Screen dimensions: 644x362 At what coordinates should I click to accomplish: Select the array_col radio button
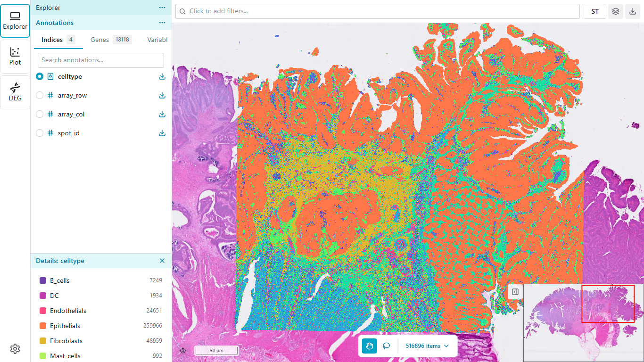40,114
